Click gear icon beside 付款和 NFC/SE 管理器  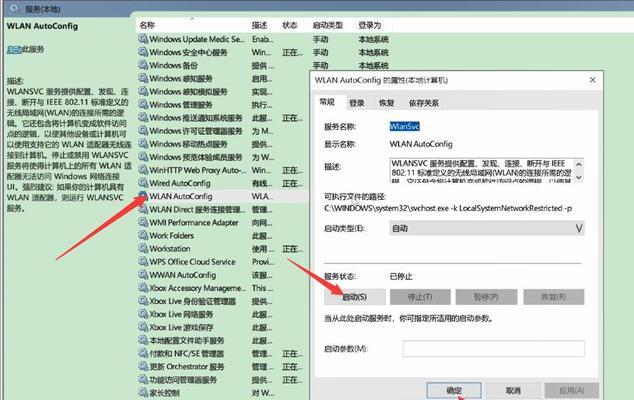143,353
